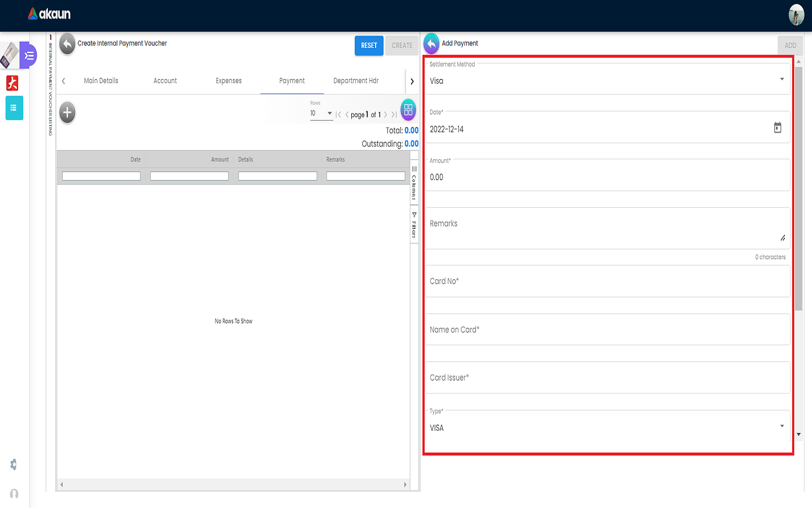
Task: Click the purple menu collapse icon
Action: (29, 56)
